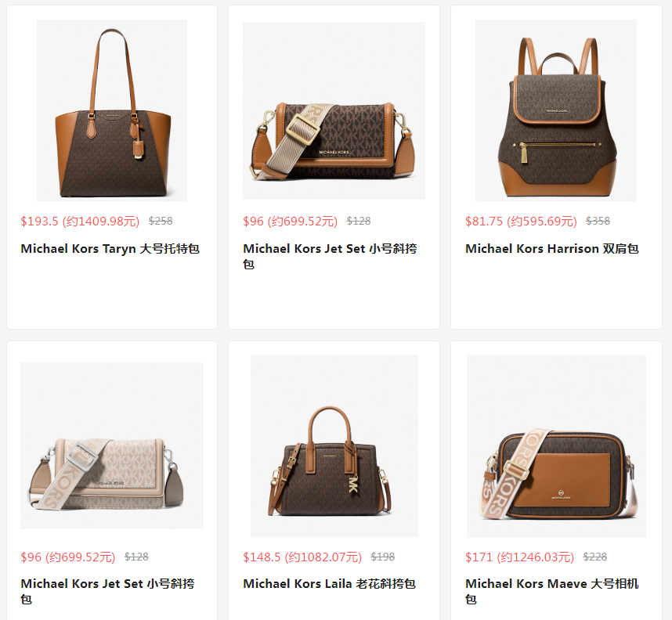The height and width of the screenshot is (620, 672).
Task: Open the Maeve camera bag image
Action: point(556,446)
